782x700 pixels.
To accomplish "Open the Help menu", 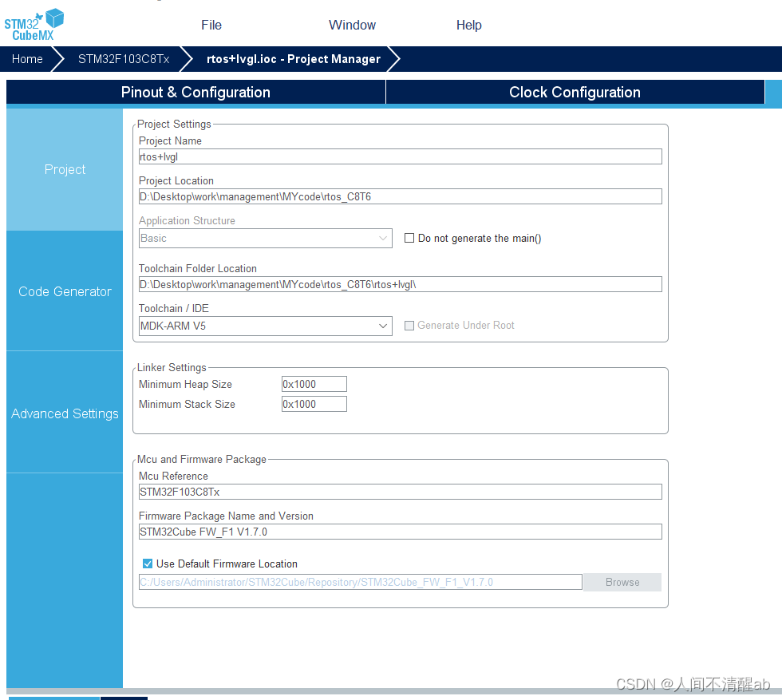I will pos(469,25).
